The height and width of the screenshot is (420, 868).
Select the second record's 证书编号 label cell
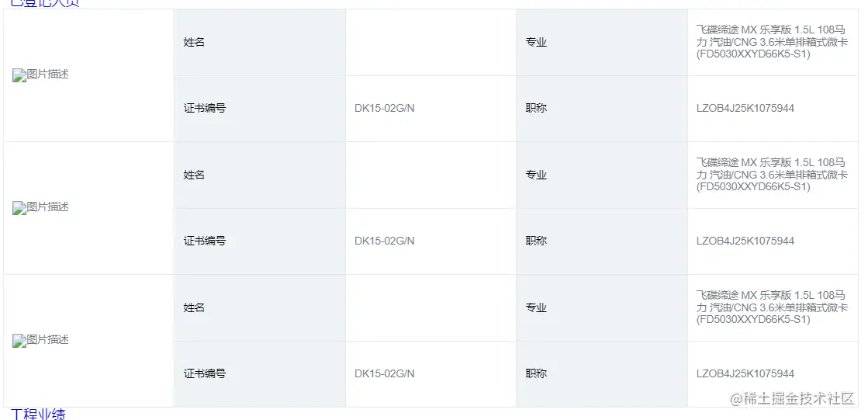click(205, 241)
